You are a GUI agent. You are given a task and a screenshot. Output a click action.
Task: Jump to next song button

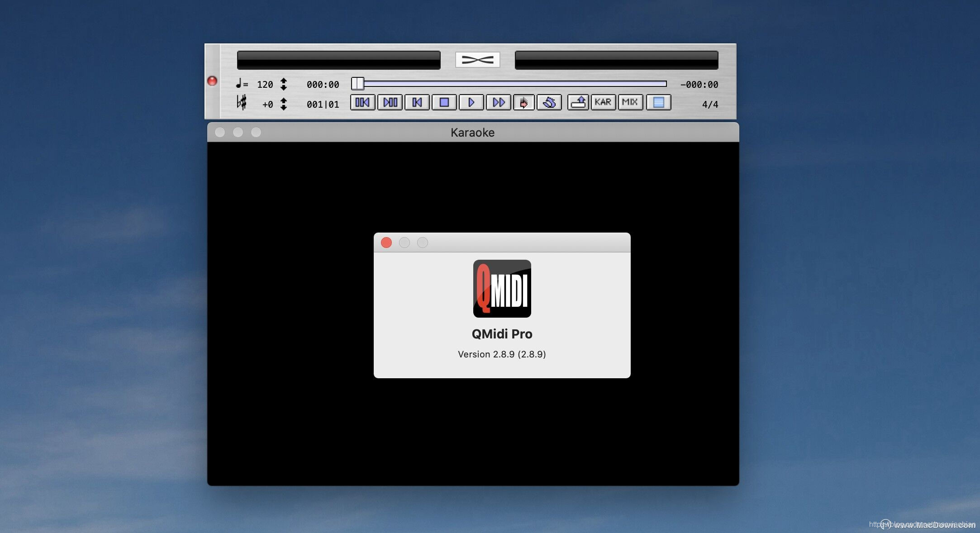tap(390, 102)
